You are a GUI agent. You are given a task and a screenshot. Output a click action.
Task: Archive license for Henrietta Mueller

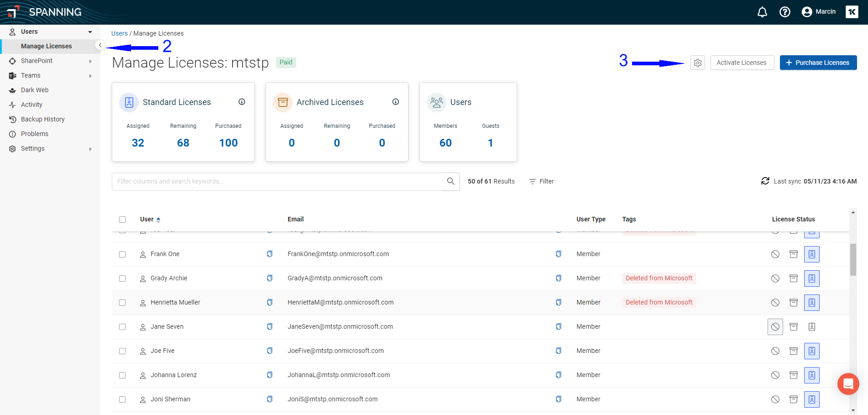(x=794, y=303)
